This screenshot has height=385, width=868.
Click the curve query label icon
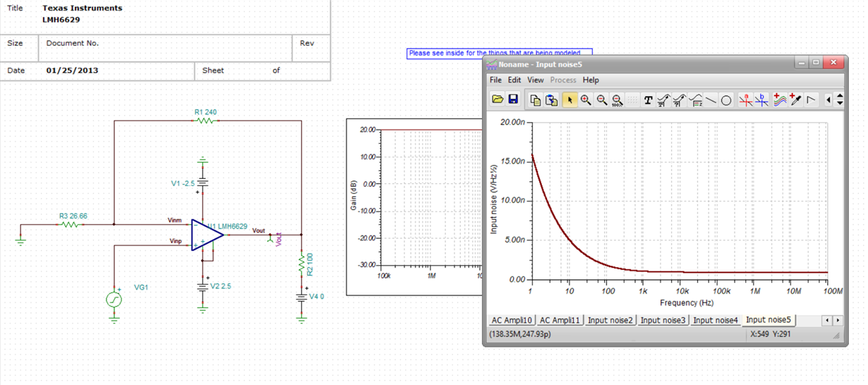pos(680,100)
